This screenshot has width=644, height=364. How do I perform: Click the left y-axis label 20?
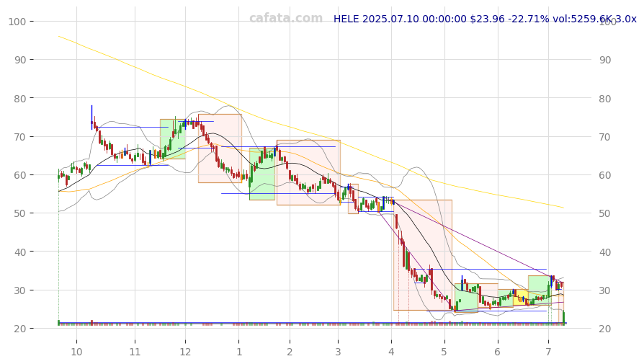[x=19, y=329]
